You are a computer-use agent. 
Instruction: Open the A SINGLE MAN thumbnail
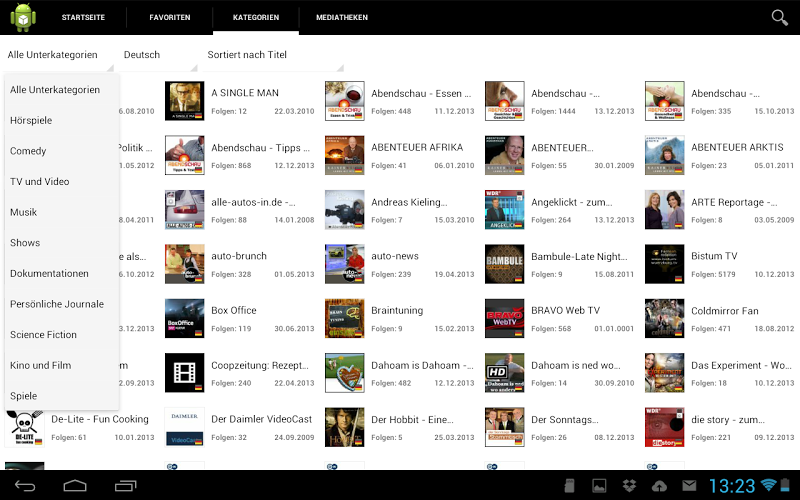(184, 101)
